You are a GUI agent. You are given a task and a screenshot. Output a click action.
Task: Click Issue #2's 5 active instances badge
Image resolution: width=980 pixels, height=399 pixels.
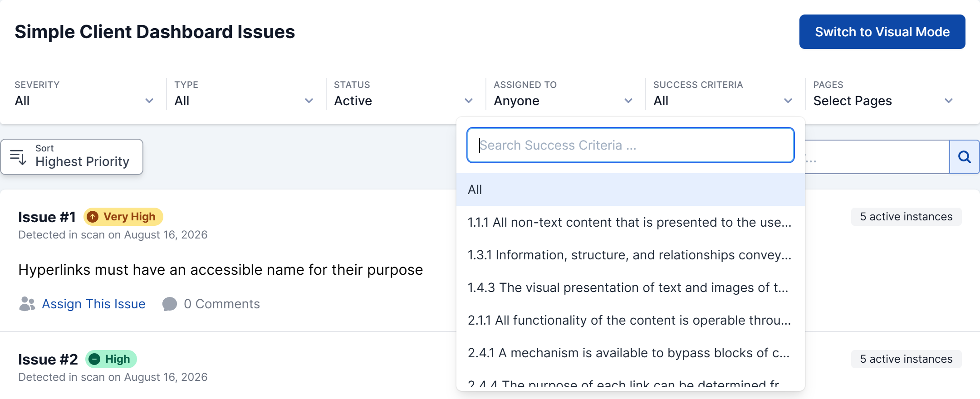[906, 359]
